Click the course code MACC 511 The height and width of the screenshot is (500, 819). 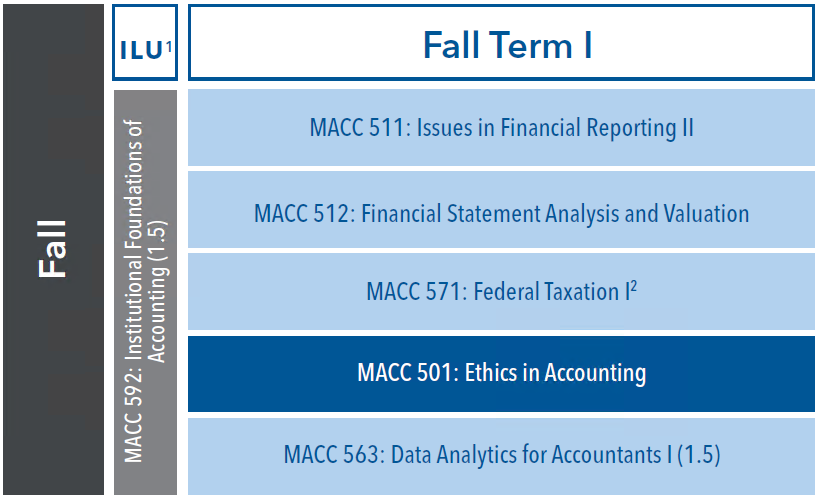point(357,127)
